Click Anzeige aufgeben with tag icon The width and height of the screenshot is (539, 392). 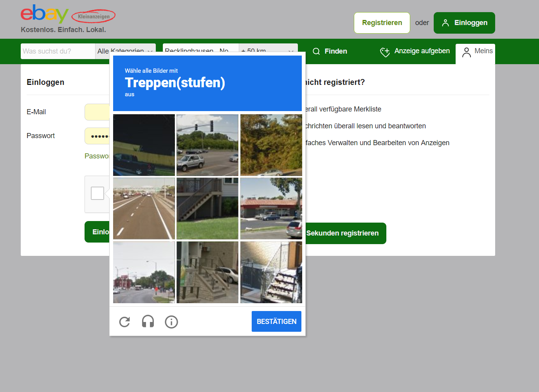415,51
